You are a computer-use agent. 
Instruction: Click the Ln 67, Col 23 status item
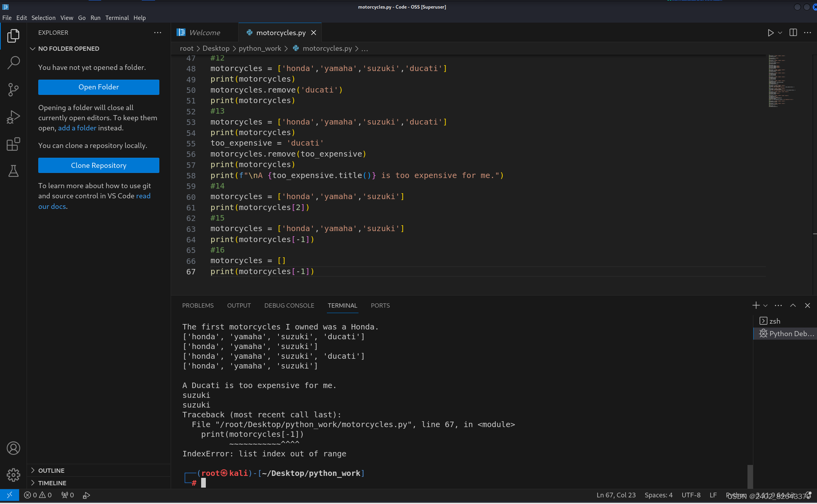pyautogui.click(x=616, y=495)
